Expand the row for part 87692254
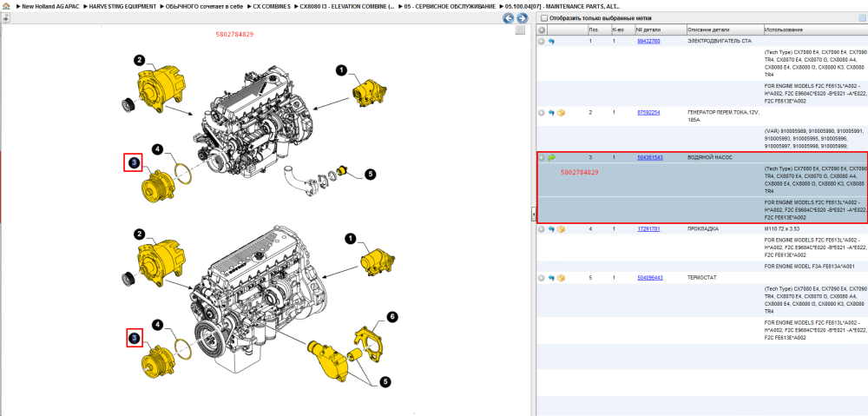Screen dimensions: 868x416 [x=542, y=112]
